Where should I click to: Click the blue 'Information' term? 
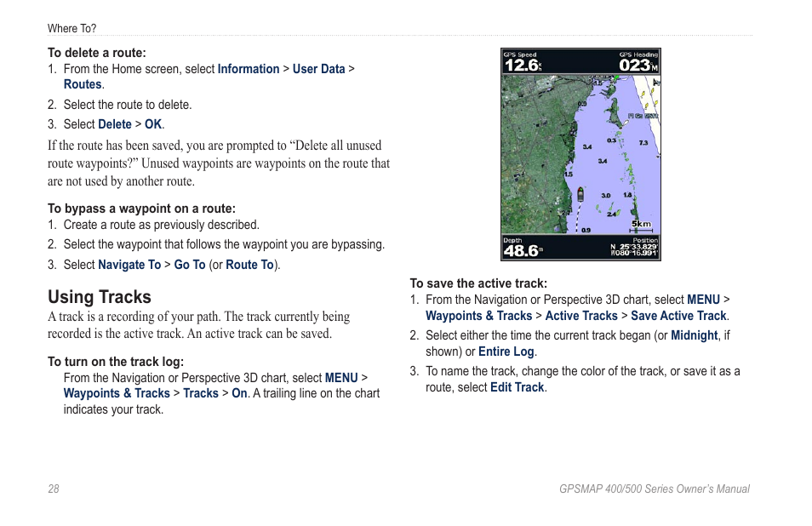tap(249, 69)
